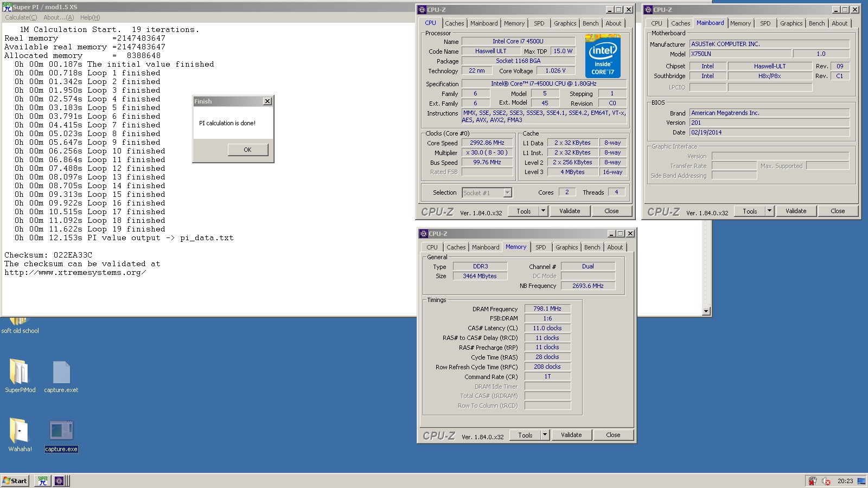
Task: Click the CPU-Z Mainboard window title icon
Action: point(648,10)
